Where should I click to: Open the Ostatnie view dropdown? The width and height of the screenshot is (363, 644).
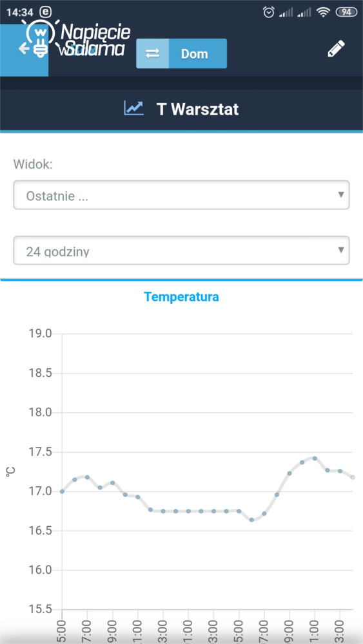pos(181,195)
